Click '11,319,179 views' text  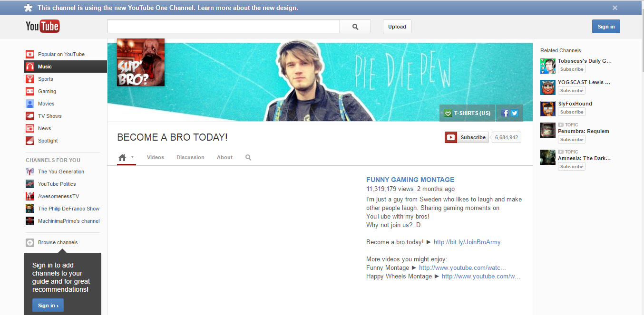tap(390, 189)
